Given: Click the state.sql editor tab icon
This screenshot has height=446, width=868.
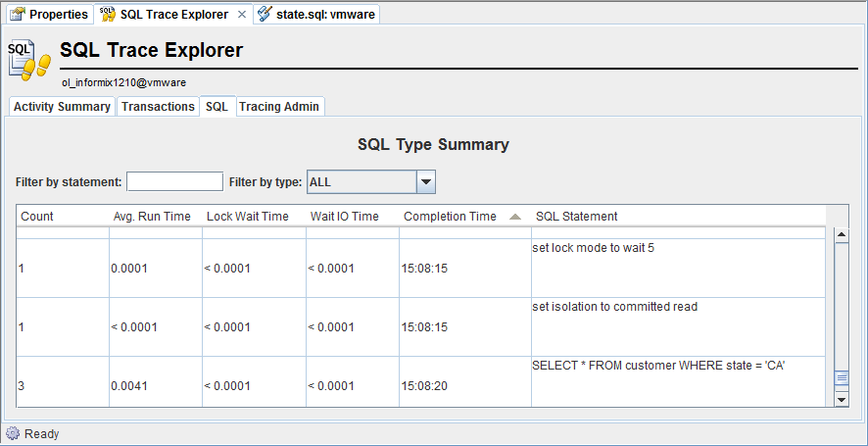Looking at the screenshot, I should [x=265, y=15].
